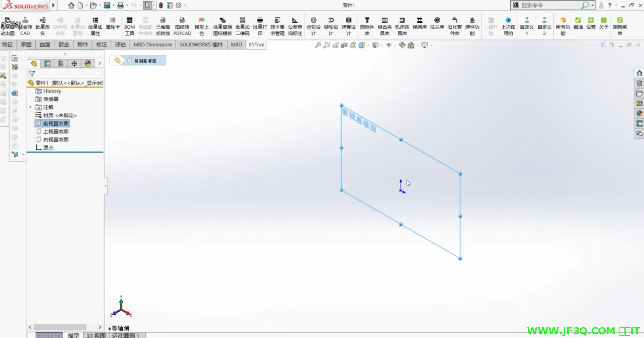
Task: Select 传感器 sensors tree item
Action: tap(47, 99)
